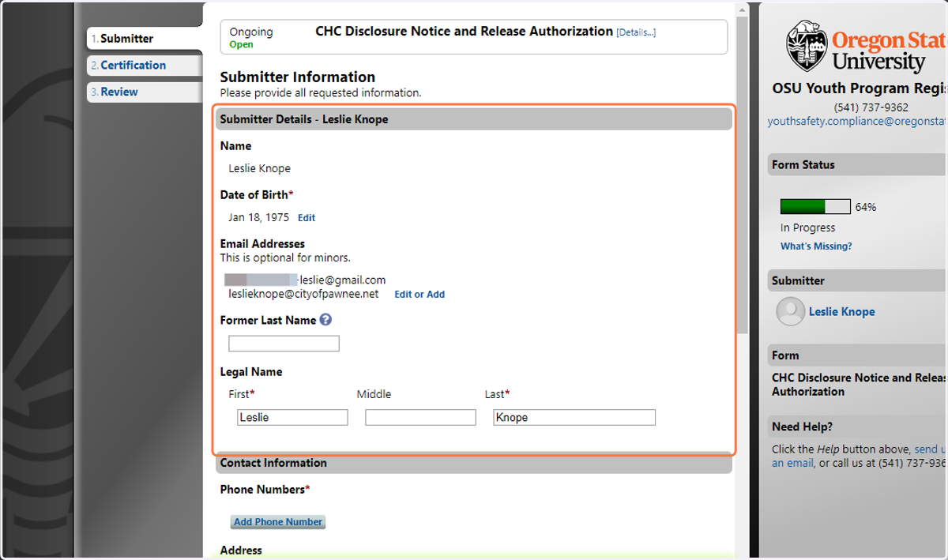
Task: Click the Form Status sidebar header
Action: click(x=857, y=164)
